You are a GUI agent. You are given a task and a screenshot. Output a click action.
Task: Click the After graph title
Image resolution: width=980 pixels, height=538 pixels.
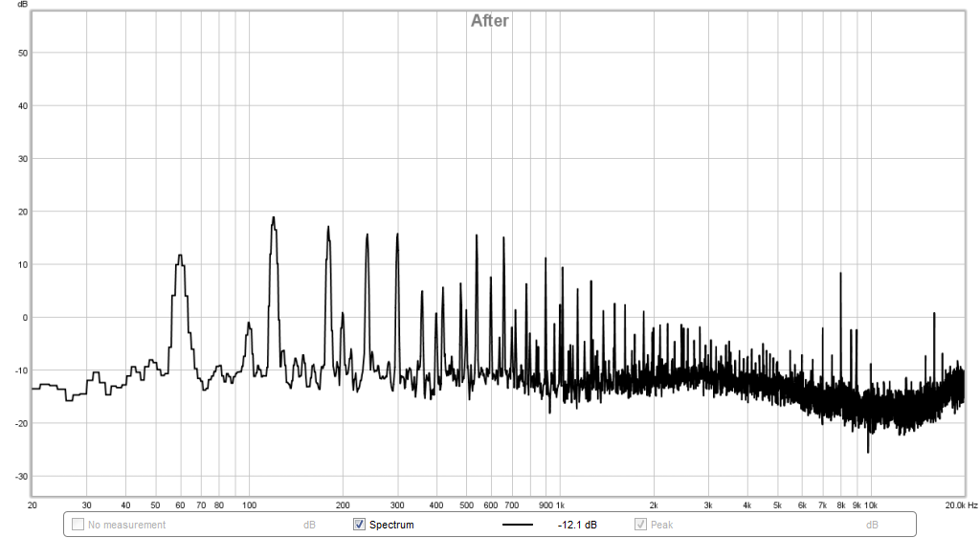pyautogui.click(x=489, y=21)
